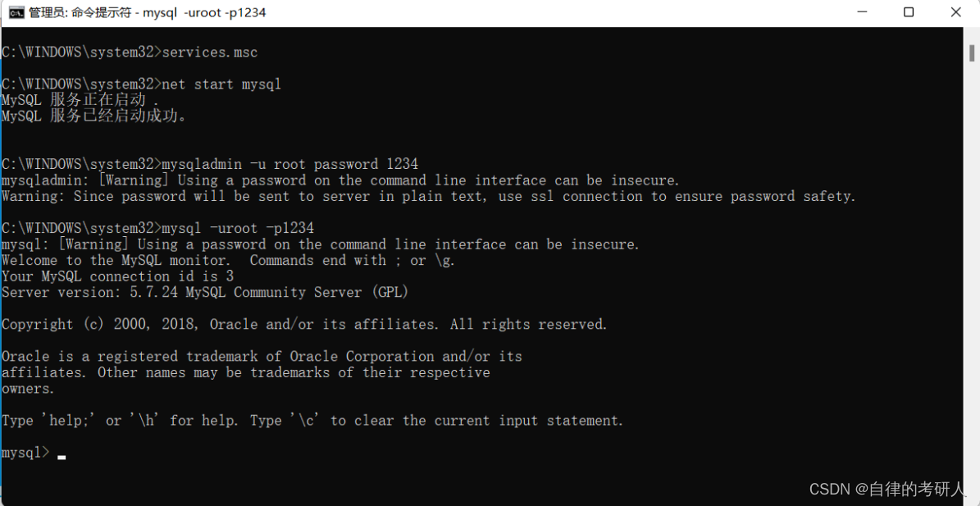Click the mysql> prompt
This screenshot has width=980, height=506.
click(25, 451)
